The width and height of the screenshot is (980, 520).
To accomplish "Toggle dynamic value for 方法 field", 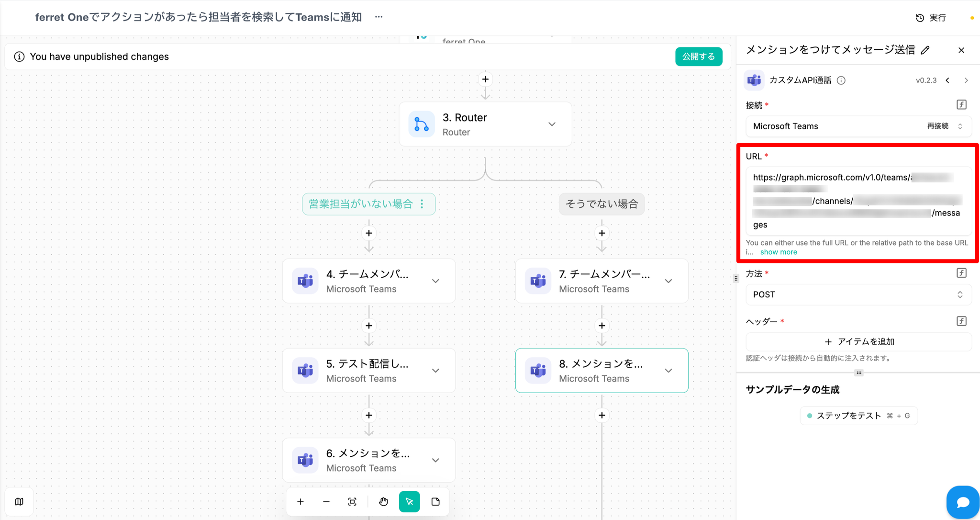I will point(961,273).
